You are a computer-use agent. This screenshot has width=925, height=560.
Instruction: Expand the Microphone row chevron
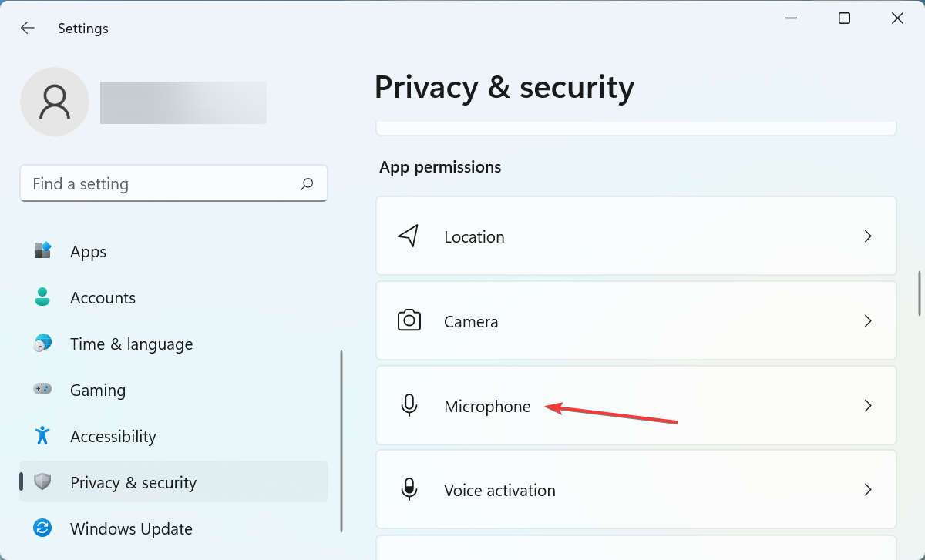click(x=868, y=406)
